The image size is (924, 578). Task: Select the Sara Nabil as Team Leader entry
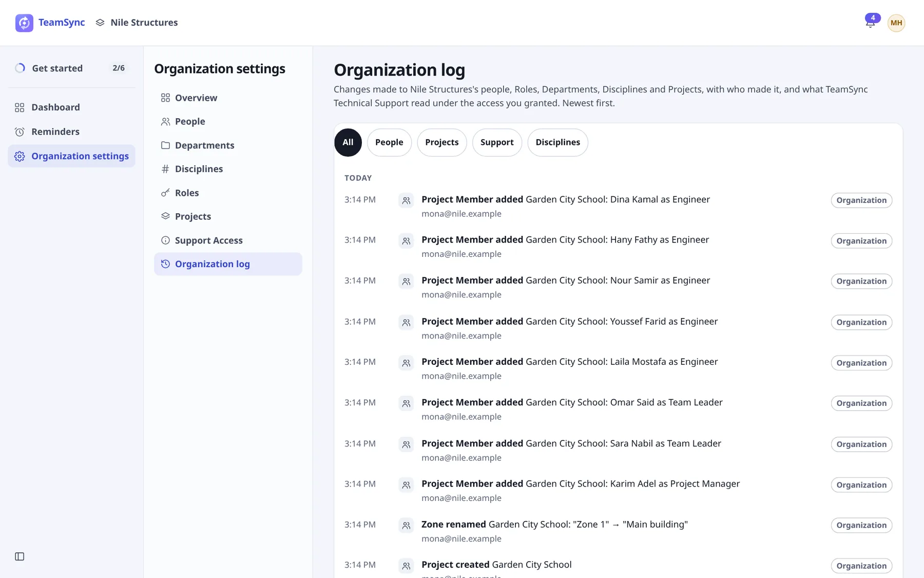click(618, 450)
